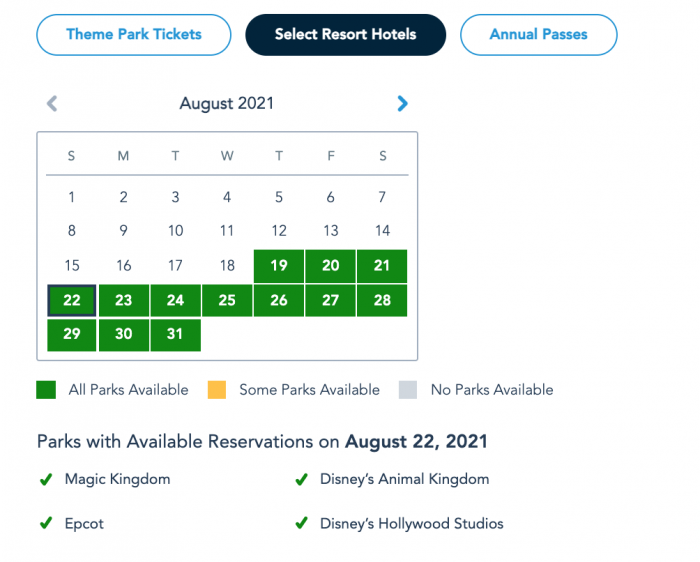700x562 pixels.
Task: Select August 28 on the calendar
Action: point(382,300)
